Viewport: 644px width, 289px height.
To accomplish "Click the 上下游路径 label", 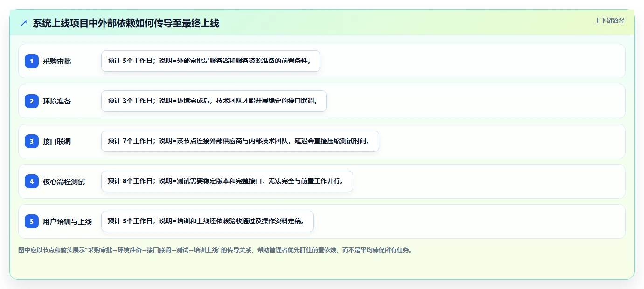I will [x=609, y=21].
